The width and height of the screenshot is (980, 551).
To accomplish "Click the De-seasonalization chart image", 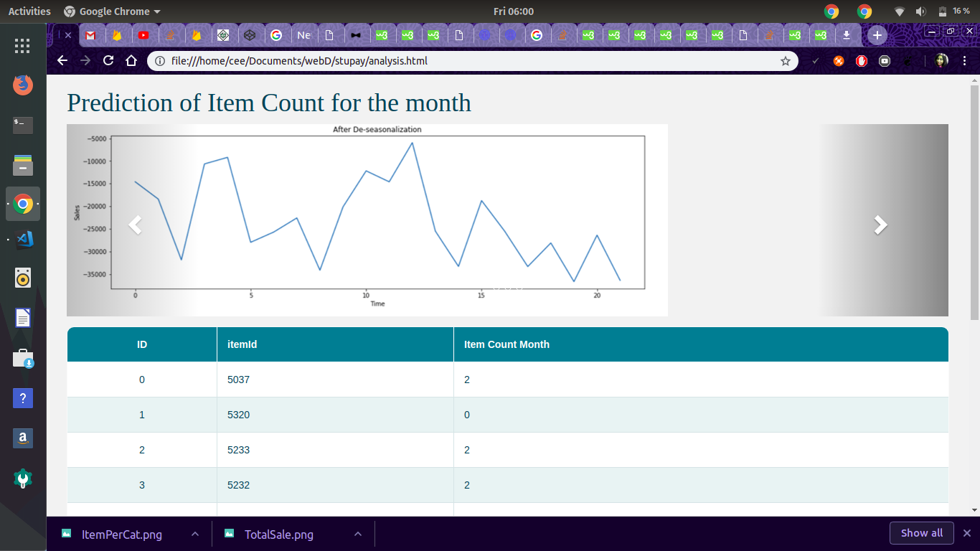I will point(367,220).
